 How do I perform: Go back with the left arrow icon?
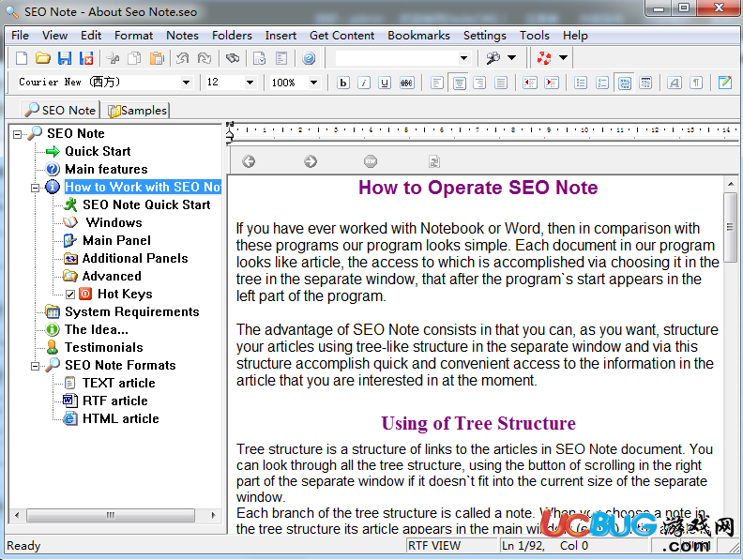coord(249,161)
